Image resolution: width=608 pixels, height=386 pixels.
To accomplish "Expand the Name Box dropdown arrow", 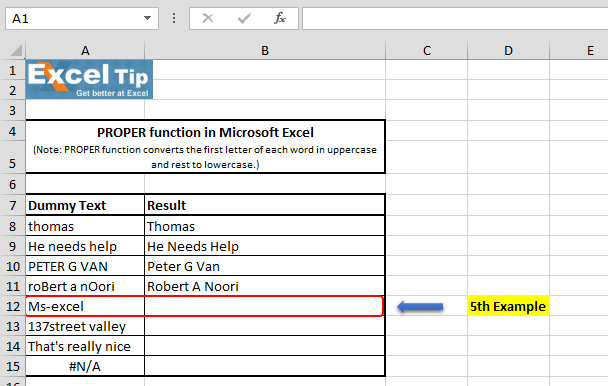I will point(147,18).
